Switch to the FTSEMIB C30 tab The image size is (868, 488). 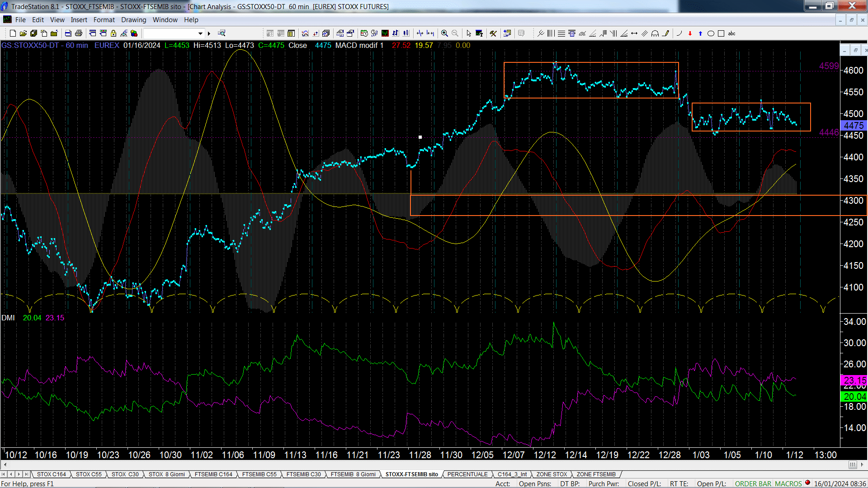click(303, 474)
